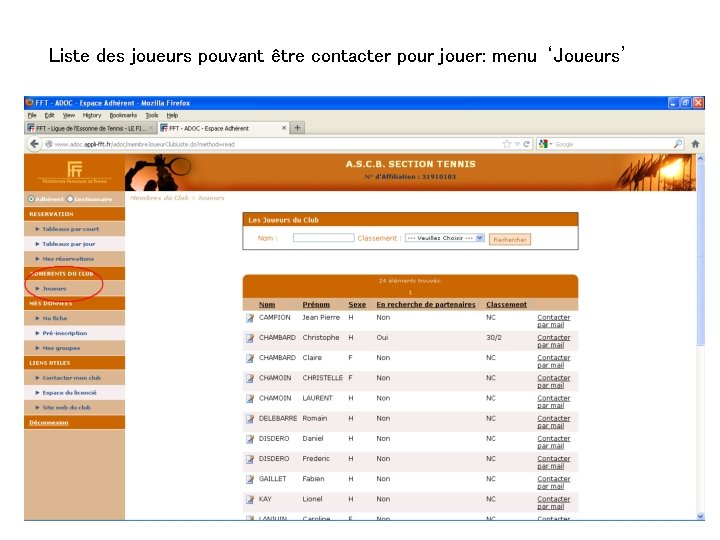Image resolution: width=720 pixels, height=540 pixels.
Task: Click the reload page icon
Action: [x=526, y=144]
